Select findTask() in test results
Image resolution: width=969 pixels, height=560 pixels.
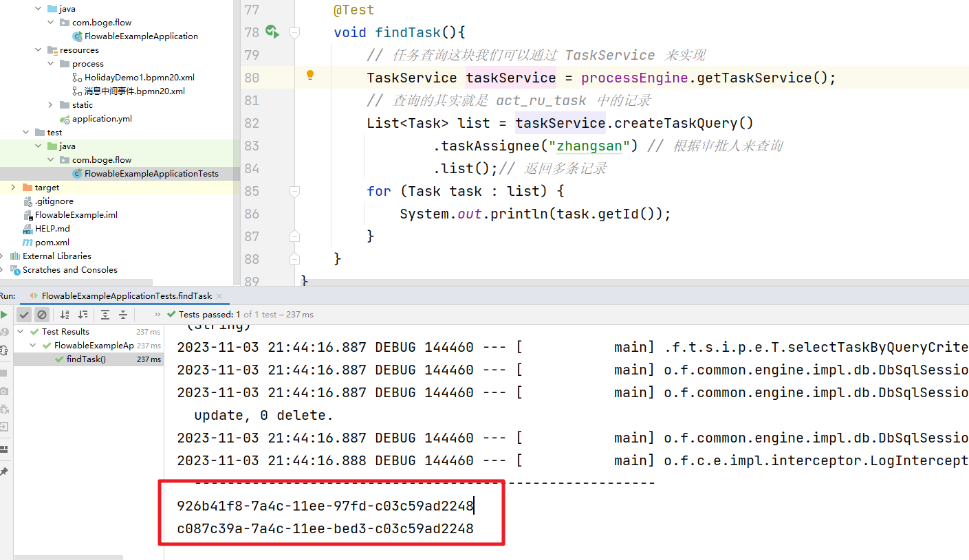click(x=86, y=359)
